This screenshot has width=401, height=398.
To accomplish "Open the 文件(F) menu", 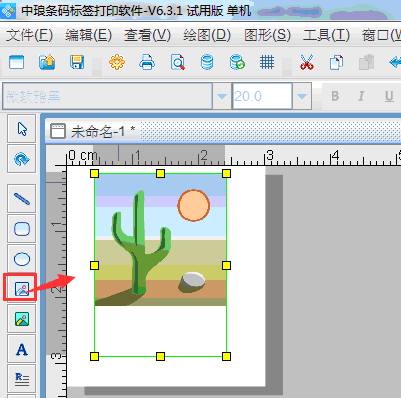I will pos(29,35).
